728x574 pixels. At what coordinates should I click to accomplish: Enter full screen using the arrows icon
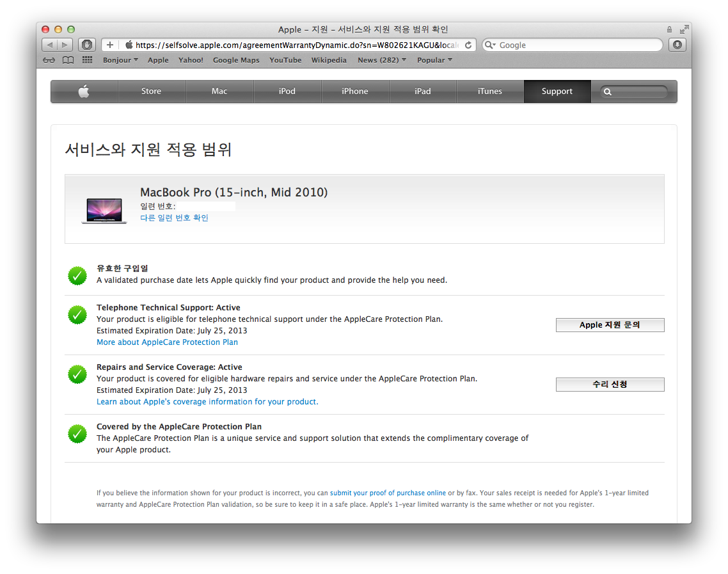coord(684,29)
